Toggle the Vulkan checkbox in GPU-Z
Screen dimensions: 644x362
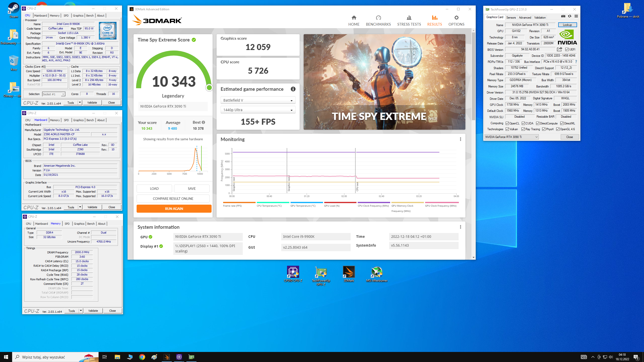[x=507, y=129]
